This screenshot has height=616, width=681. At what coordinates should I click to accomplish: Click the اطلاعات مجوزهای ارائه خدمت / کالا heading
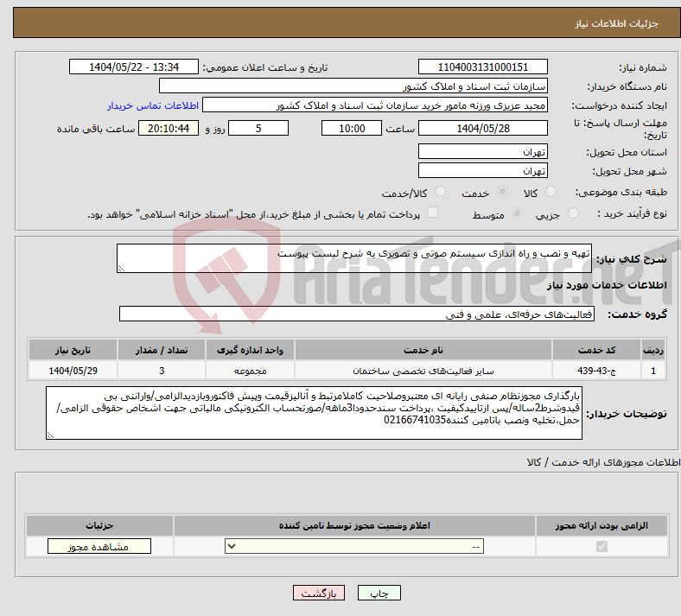pyautogui.click(x=603, y=462)
